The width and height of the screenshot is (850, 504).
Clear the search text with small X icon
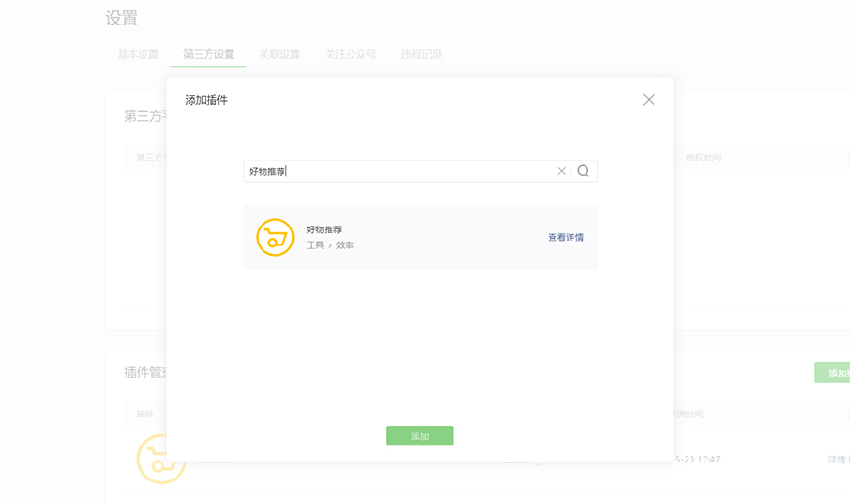pos(562,171)
